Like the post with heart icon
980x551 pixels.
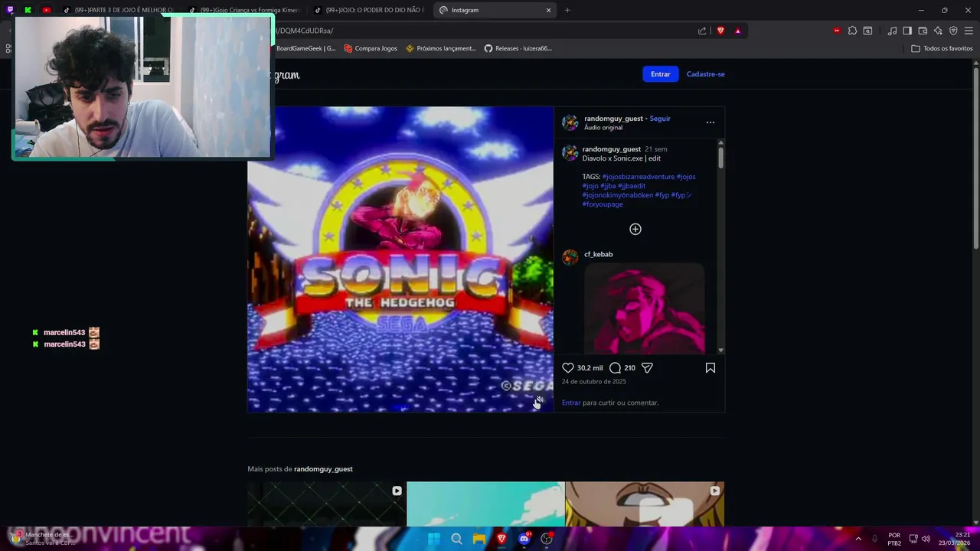[568, 368]
